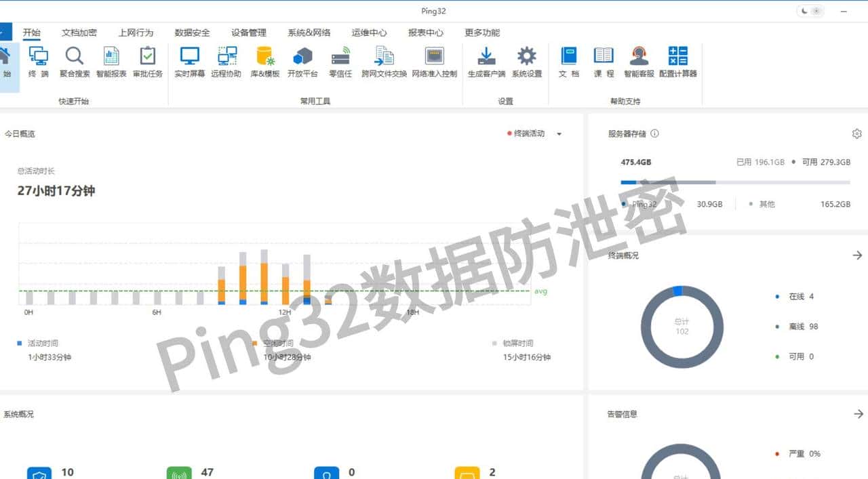
Task: Open the 网络准入控制 network access control
Action: coord(433,63)
